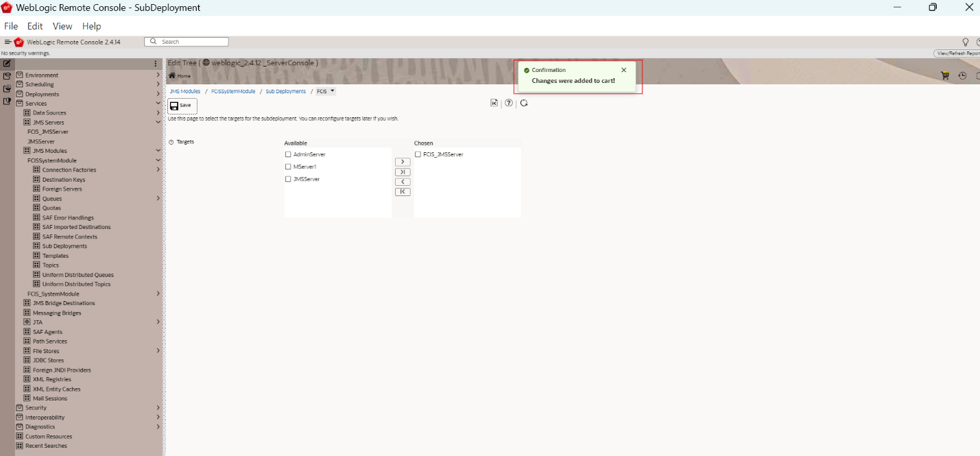Expand the Environment node chevron
The image size is (980, 456).
click(158, 75)
